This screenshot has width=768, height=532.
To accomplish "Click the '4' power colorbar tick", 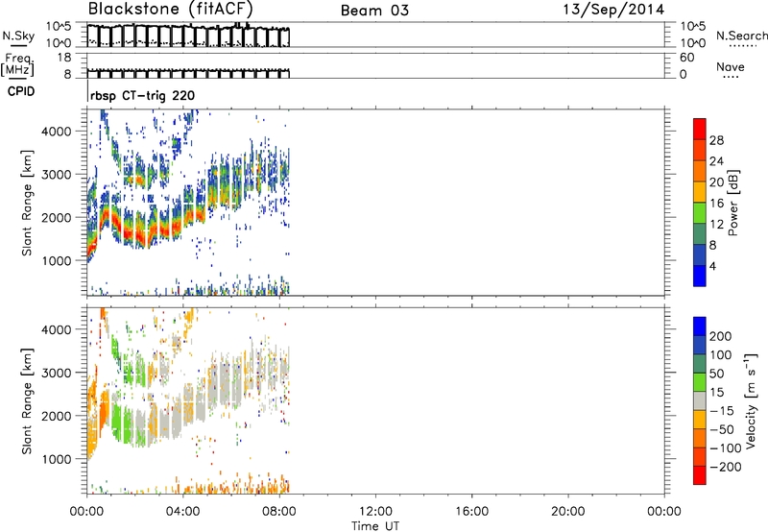I will 712,266.
